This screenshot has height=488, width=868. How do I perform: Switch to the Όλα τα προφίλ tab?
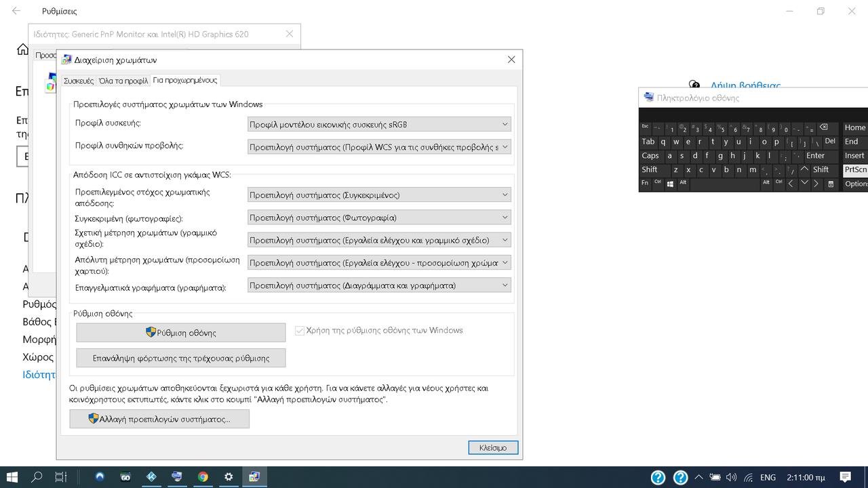coord(123,81)
